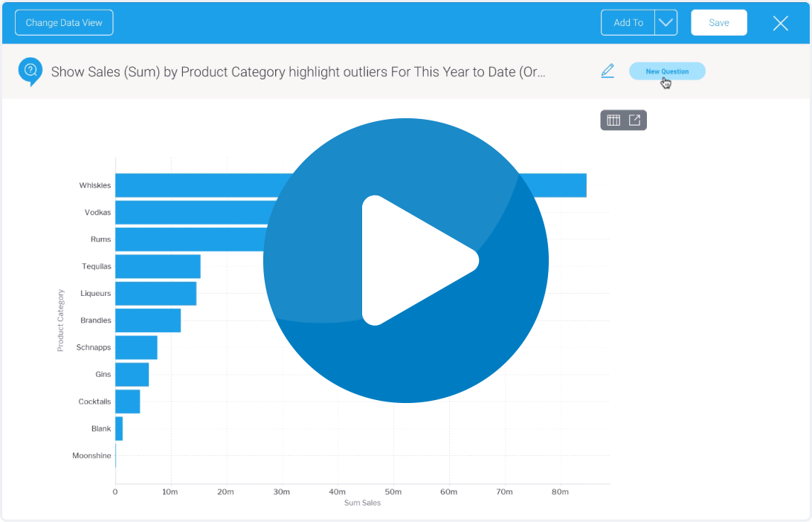Select the Tequilas bar in chart
This screenshot has height=522, width=812.
point(158,266)
